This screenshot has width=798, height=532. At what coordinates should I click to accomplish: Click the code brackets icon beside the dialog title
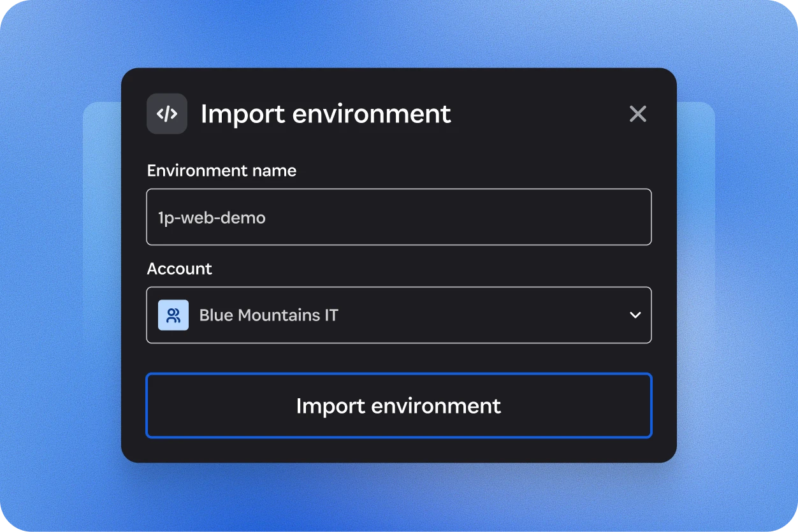pyautogui.click(x=167, y=114)
